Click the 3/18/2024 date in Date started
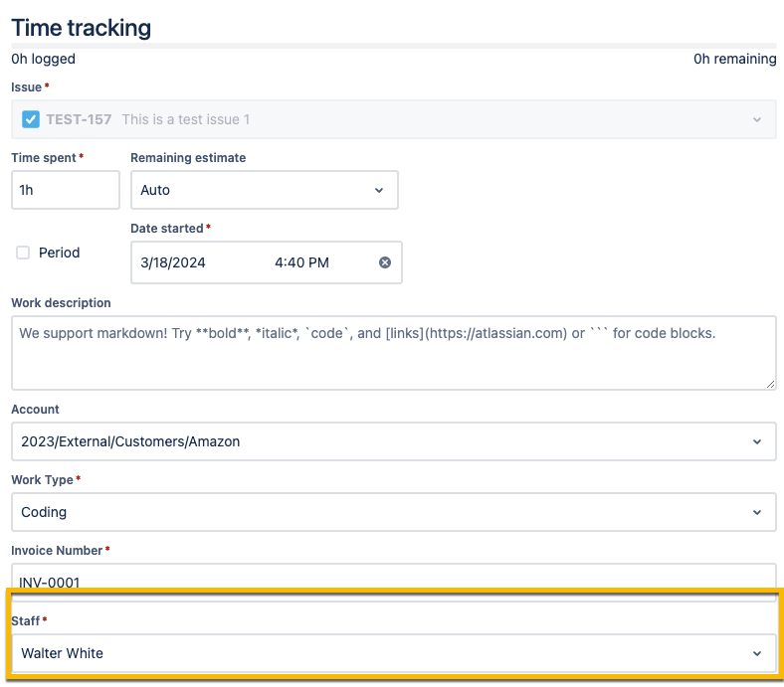The height and width of the screenshot is (687, 784). (173, 262)
